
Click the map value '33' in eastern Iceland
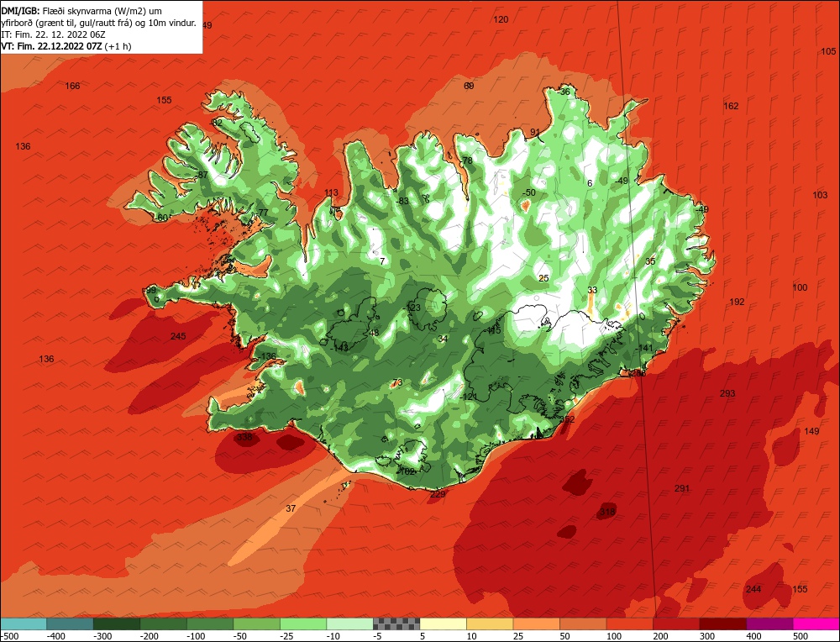tap(592, 291)
